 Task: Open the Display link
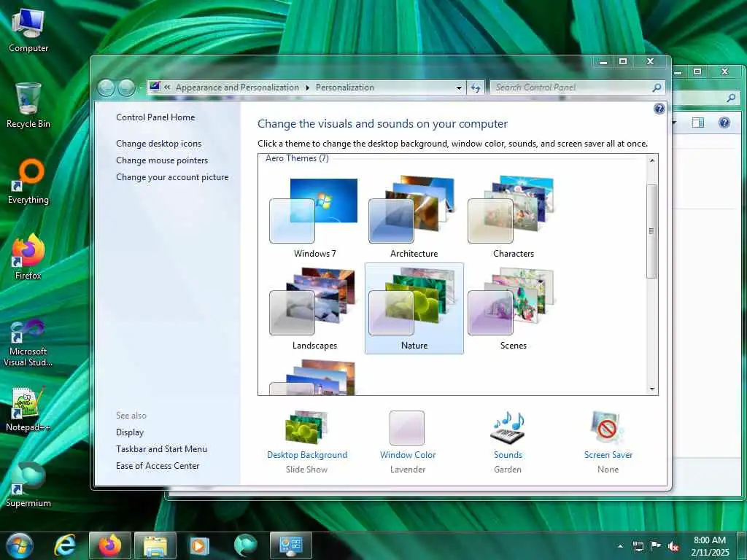coord(130,432)
